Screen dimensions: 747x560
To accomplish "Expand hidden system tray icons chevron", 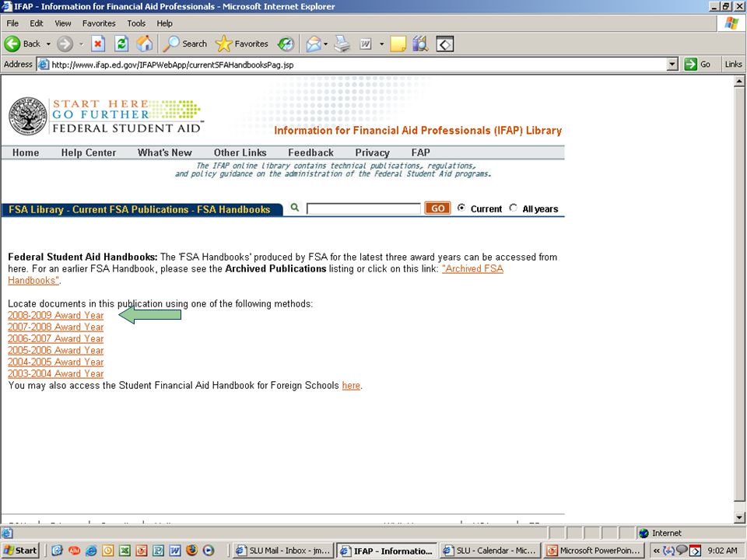I will (656, 551).
